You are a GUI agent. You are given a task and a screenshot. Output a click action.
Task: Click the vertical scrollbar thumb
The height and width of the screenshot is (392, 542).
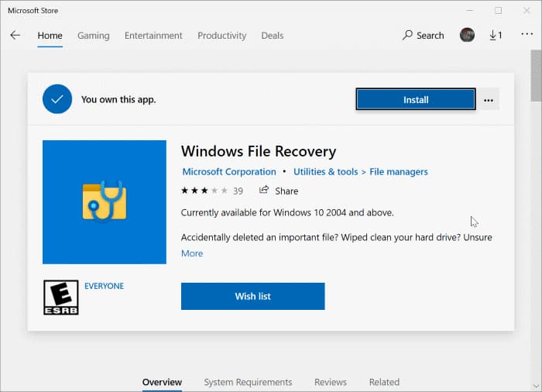(536, 76)
